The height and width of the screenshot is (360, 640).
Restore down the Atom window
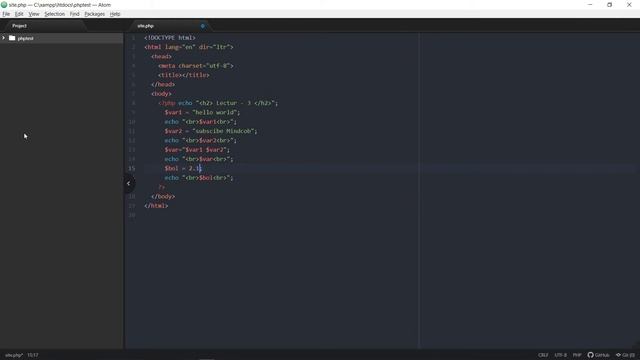point(609,4)
